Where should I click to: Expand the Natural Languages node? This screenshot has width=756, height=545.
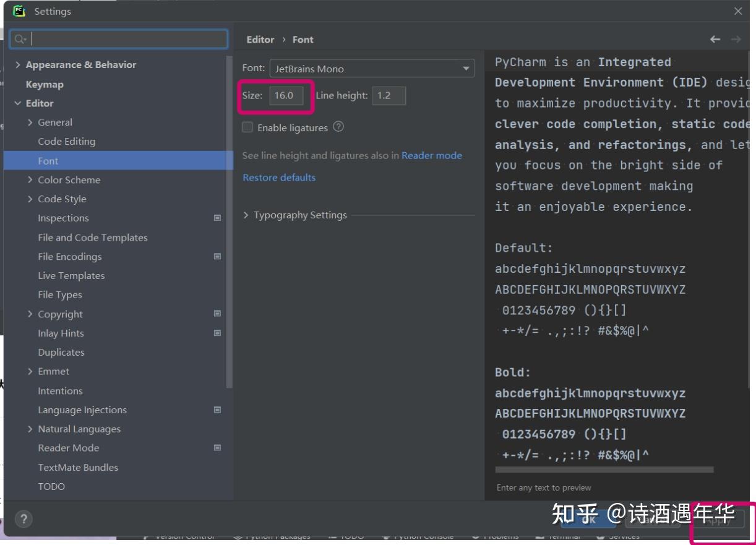click(x=30, y=429)
